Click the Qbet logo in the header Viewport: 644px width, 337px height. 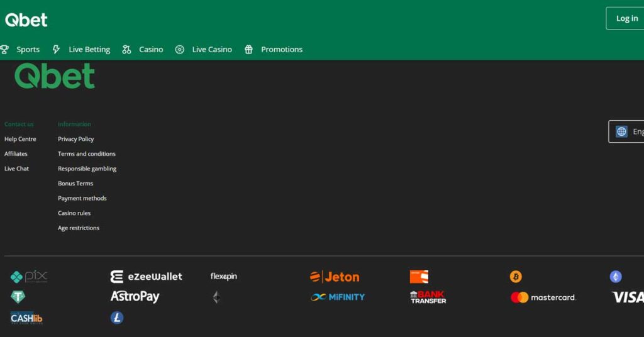point(26,19)
